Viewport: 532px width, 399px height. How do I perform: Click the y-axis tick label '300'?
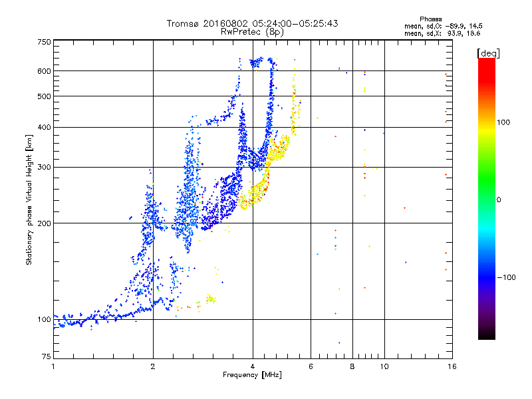[x=44, y=168]
